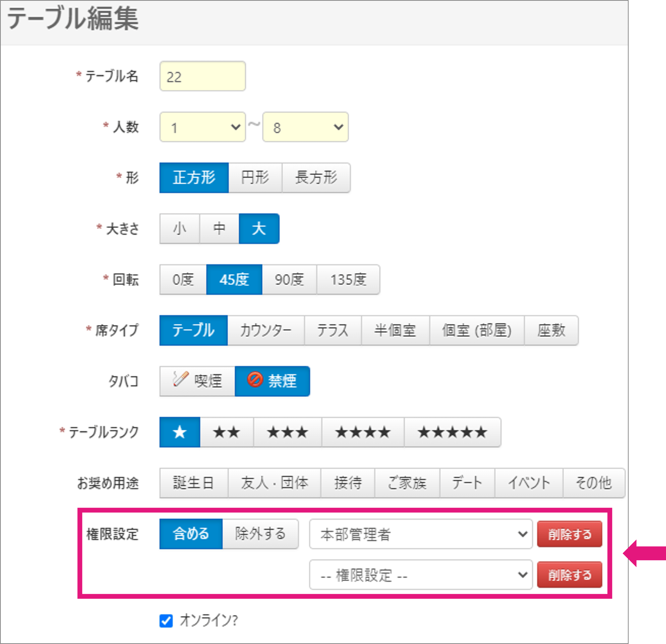Select the 禁煙 non-smoking option
This screenshot has height=644, width=666.
(x=272, y=381)
